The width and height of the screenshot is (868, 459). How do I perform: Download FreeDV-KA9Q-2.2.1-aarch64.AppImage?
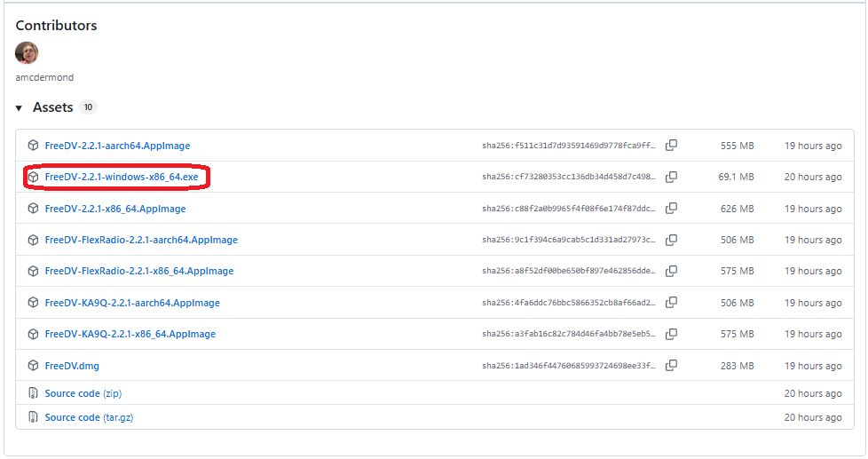pos(132,303)
